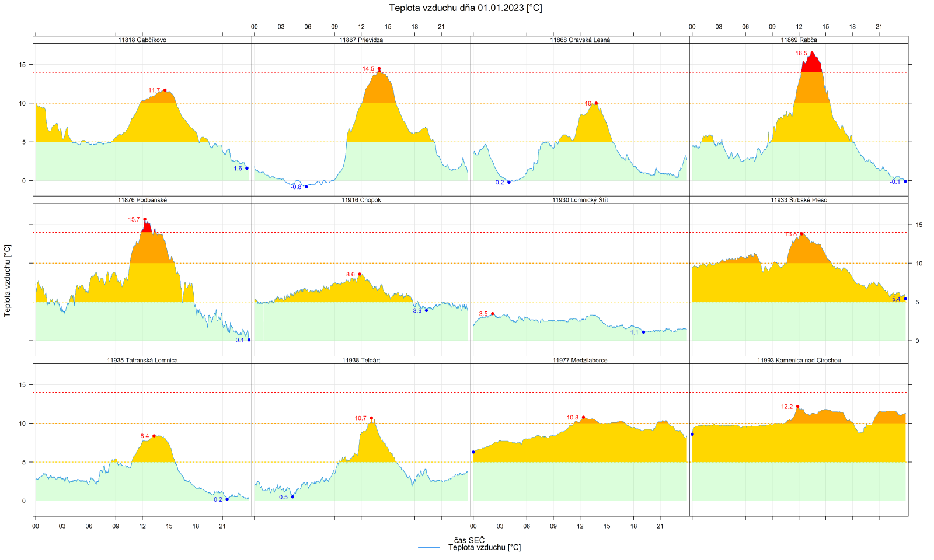Select the 11935 Tatranská Lomnica panel title
Screen dimensions: 934x560
[x=142, y=360]
